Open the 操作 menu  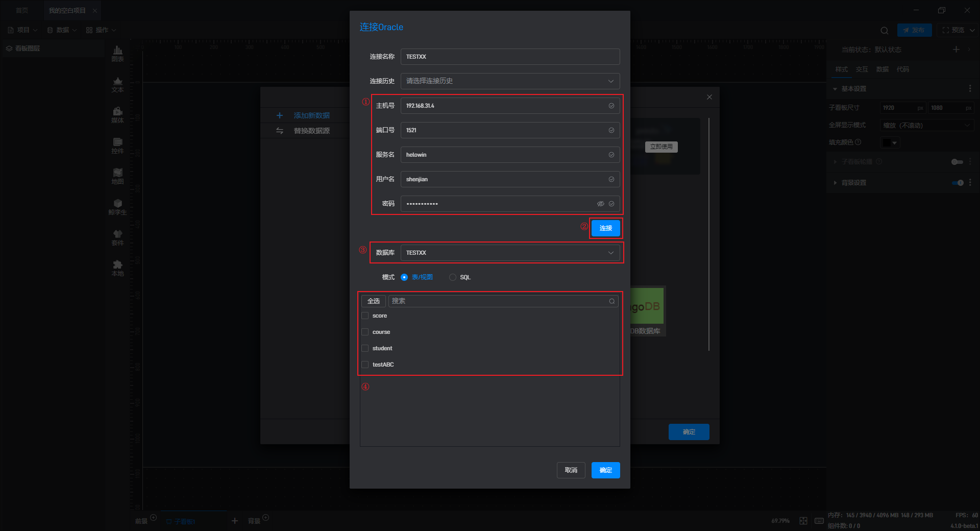point(102,30)
